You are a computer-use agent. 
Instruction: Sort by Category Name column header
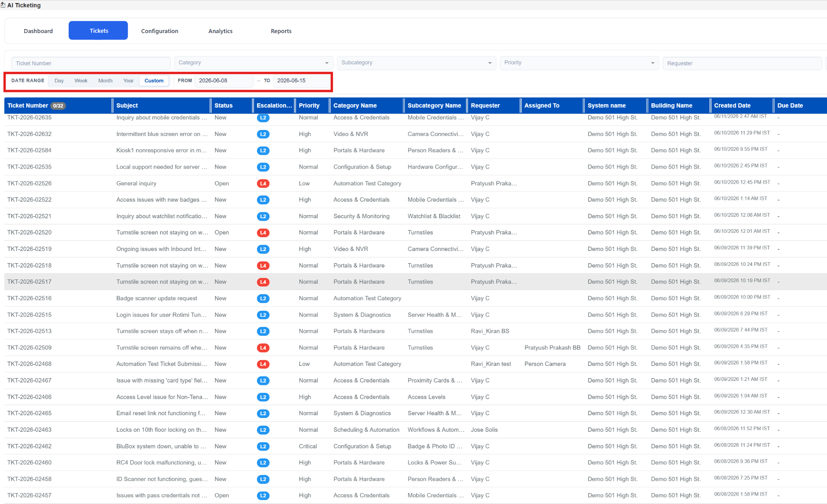(x=355, y=106)
